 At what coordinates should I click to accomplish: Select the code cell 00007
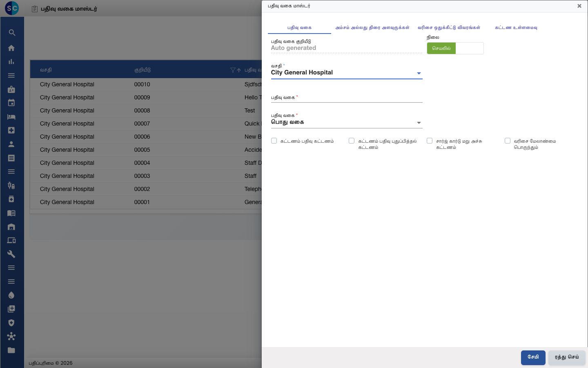142,123
